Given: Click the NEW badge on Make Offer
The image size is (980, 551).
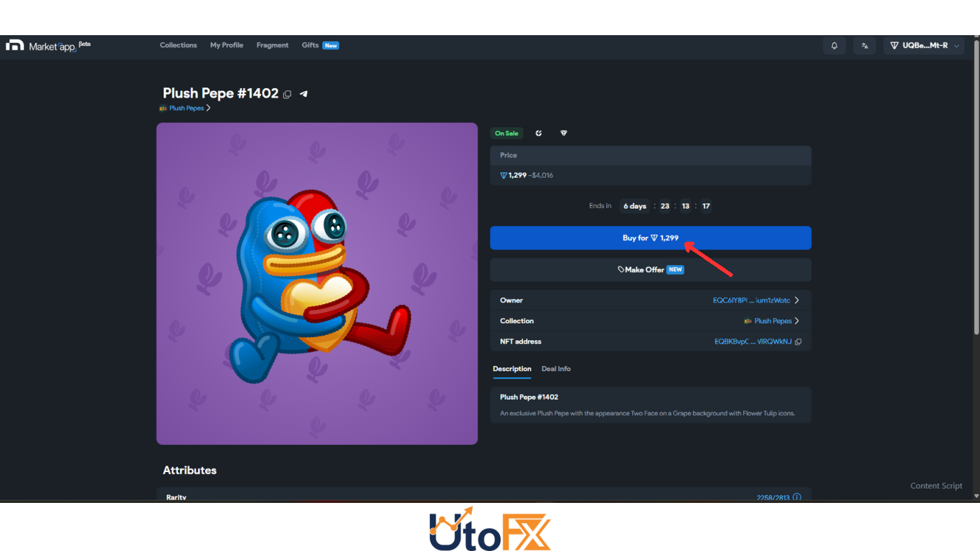Looking at the screenshot, I should click(675, 270).
